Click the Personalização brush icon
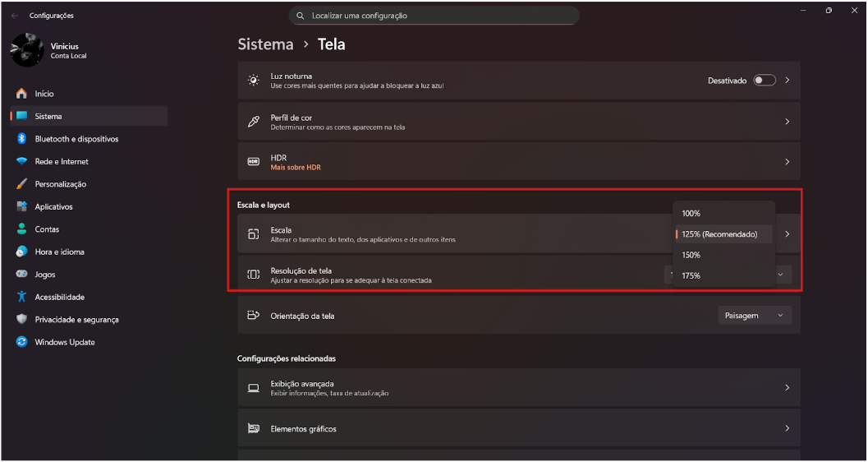 22,184
